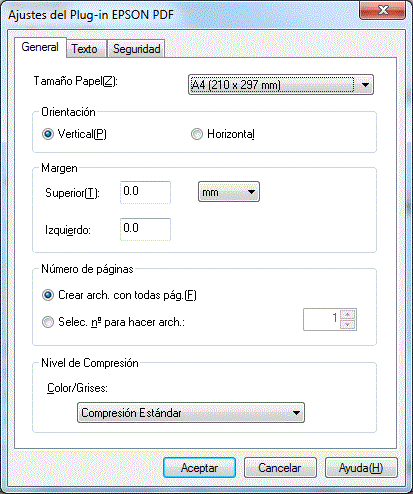Click the Izquierdo margin input field
This screenshot has width=413, height=494.
[145, 229]
